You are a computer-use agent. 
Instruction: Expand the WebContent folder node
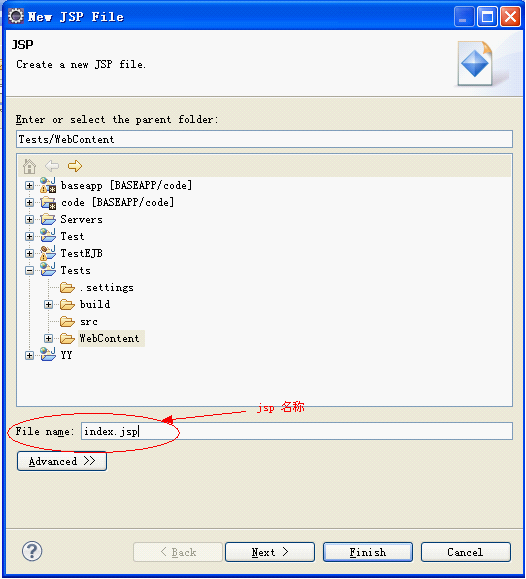[x=48, y=338]
